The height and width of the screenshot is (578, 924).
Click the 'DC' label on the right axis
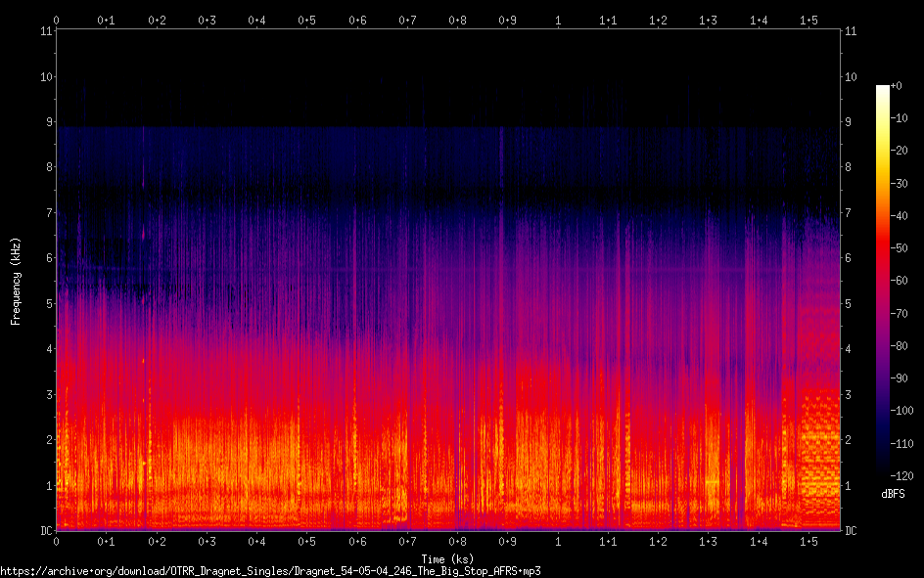point(851,531)
